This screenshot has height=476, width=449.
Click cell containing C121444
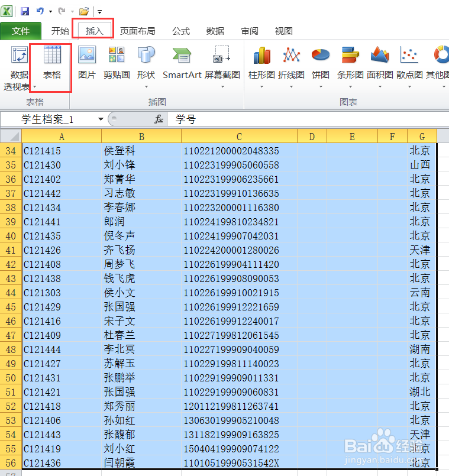[x=62, y=349]
